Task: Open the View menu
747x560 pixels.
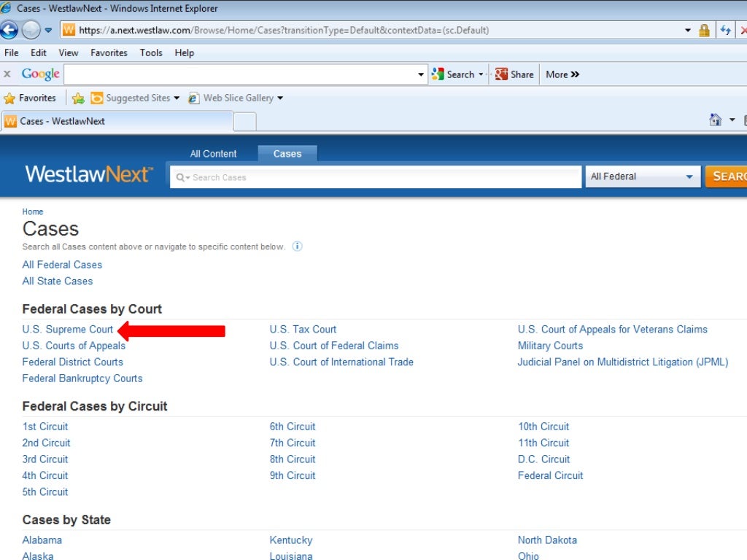Action: 69,52
